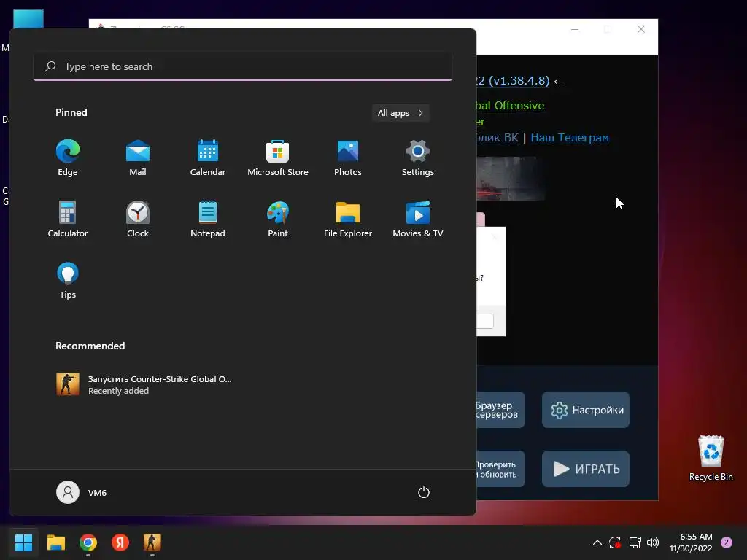Open the Clock app
This screenshot has width=747, height=560.
(138, 219)
